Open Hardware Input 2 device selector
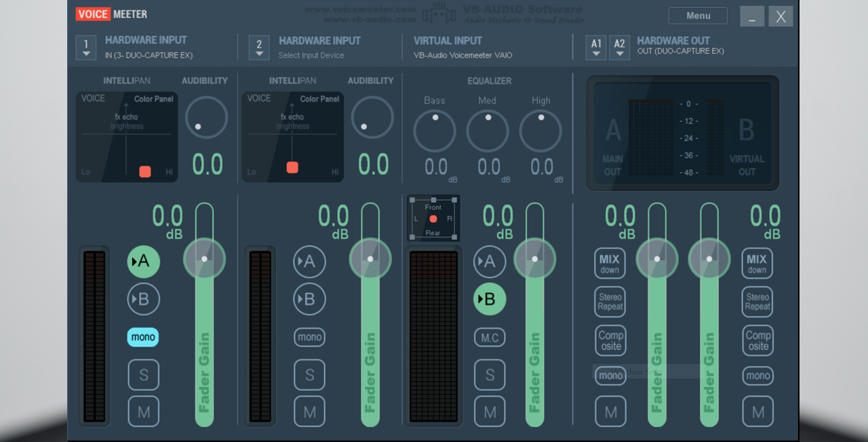The height and width of the screenshot is (442, 868). click(x=259, y=47)
